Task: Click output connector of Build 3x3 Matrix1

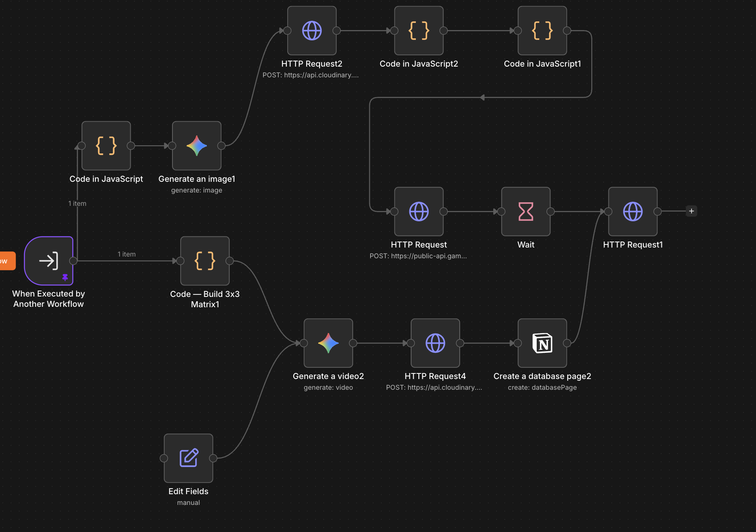Action: coord(230,261)
